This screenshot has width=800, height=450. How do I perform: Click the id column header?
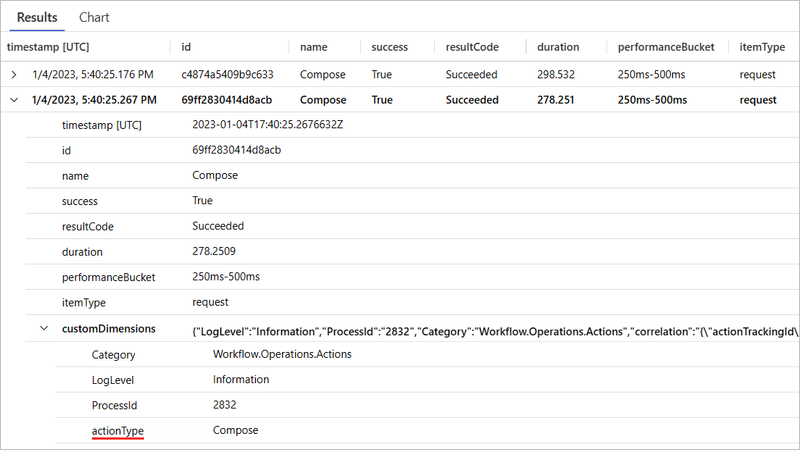point(186,47)
